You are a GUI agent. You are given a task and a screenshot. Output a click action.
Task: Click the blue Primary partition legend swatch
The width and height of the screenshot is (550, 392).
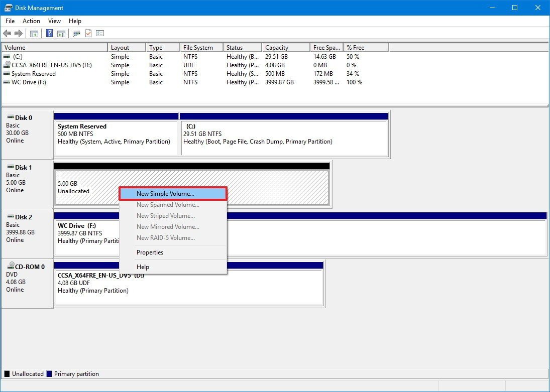coord(49,374)
